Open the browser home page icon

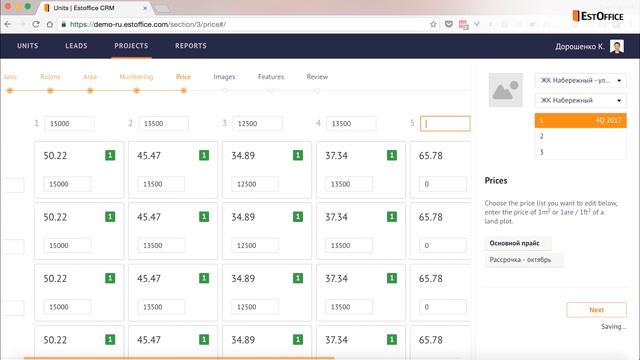point(50,24)
